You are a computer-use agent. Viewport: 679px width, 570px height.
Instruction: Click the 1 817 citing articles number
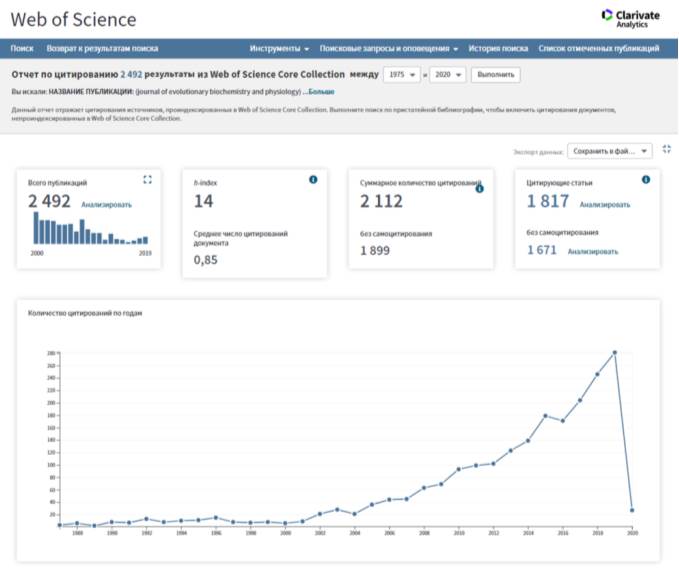tap(548, 201)
